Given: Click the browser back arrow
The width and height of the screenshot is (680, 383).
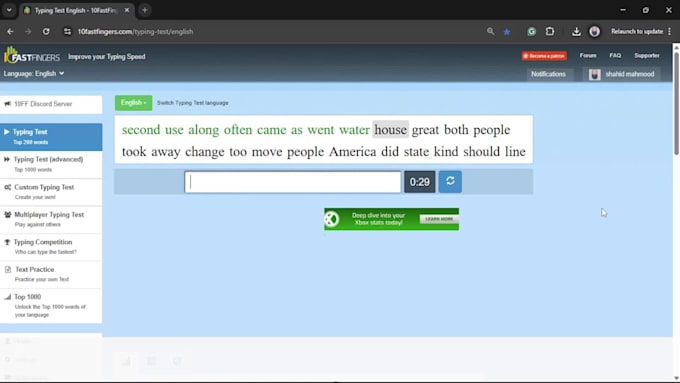Looking at the screenshot, I should (10, 32).
